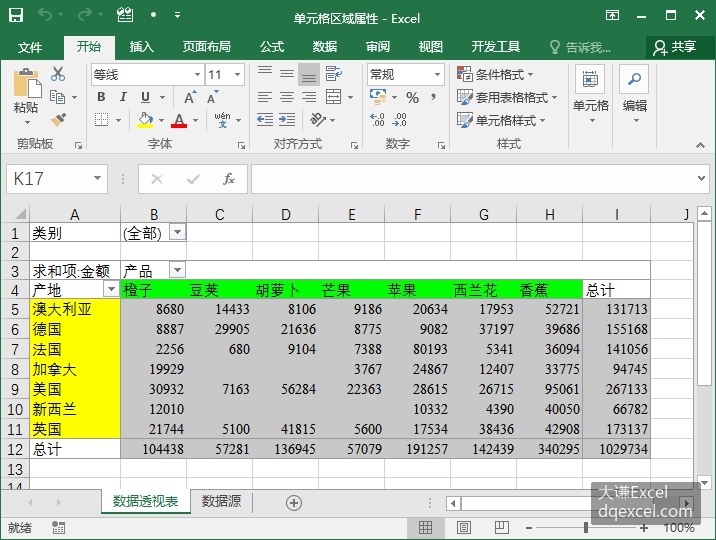This screenshot has height=540, width=716.
Task: Click the cell borders icon
Action: 101,120
